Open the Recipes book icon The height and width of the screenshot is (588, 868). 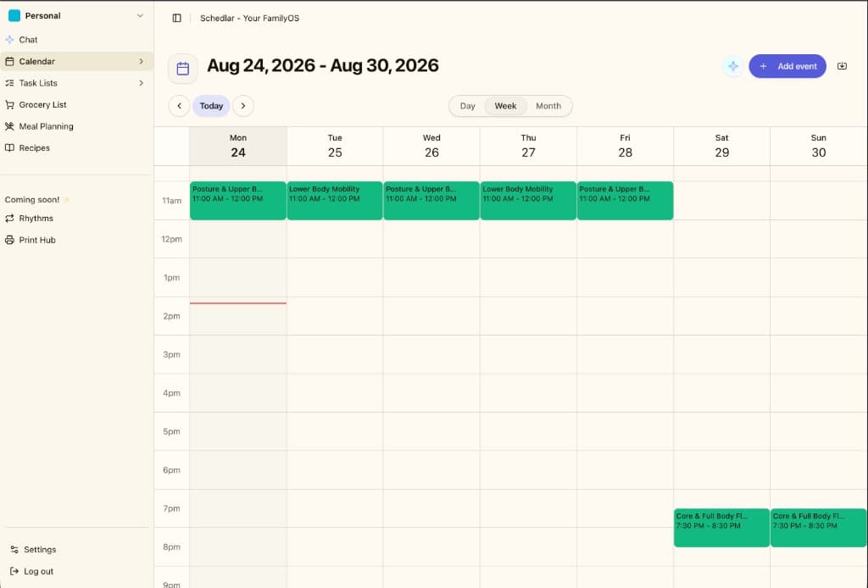click(x=9, y=147)
